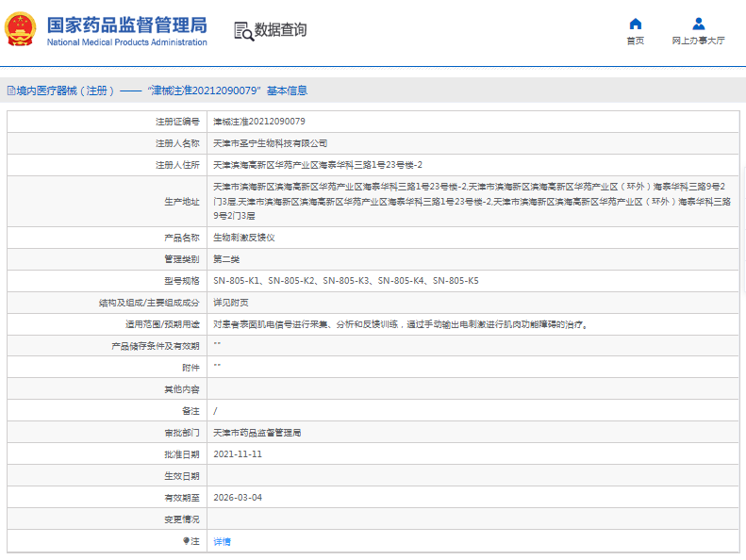Click expiry date 2026-03-04
746x560 pixels.
[x=238, y=498]
